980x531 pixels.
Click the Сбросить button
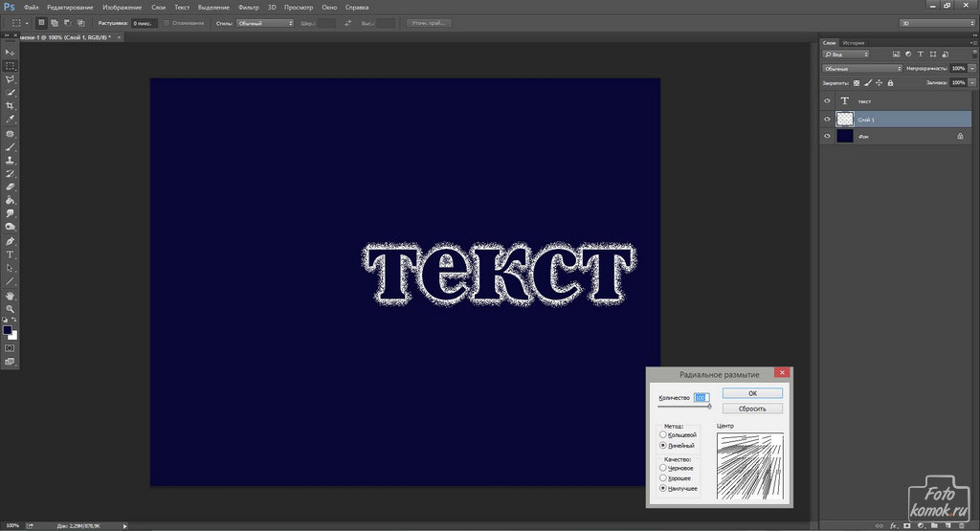[752, 409]
